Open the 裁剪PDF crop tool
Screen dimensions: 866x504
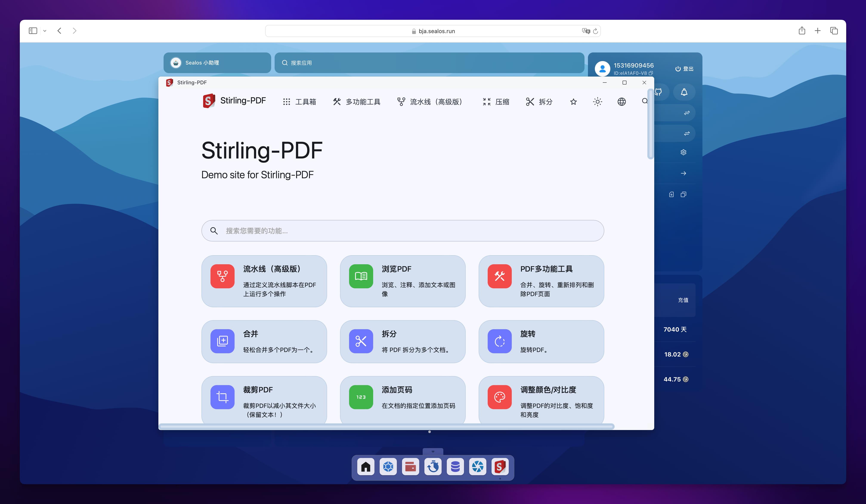point(264,400)
